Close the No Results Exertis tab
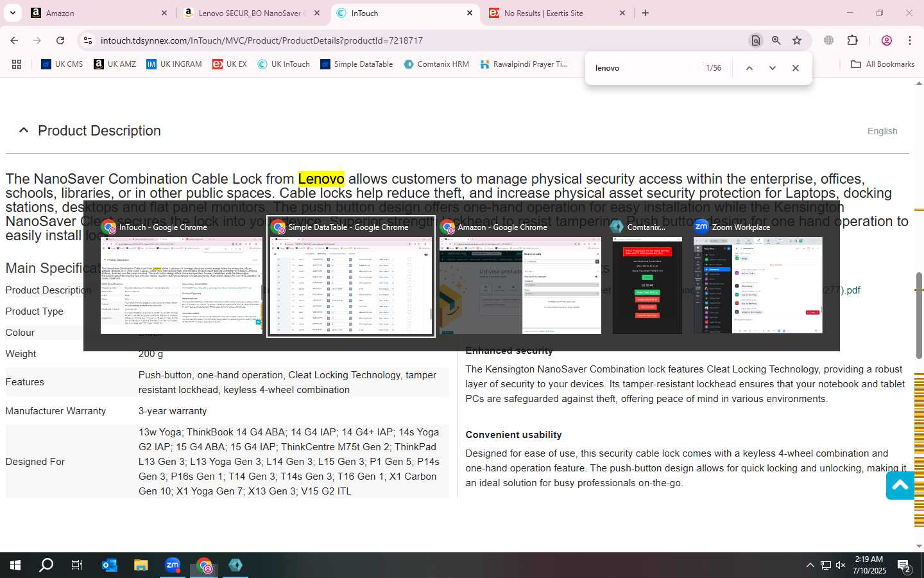 622,13
